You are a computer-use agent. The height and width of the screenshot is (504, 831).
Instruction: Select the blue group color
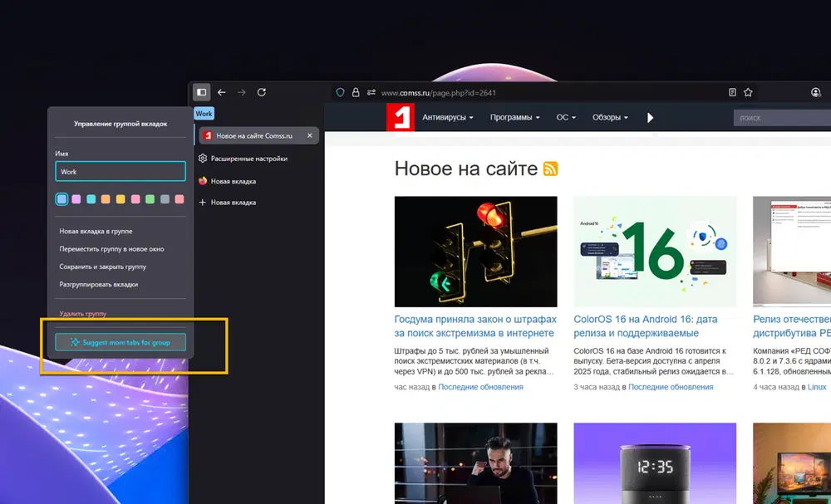point(62,199)
